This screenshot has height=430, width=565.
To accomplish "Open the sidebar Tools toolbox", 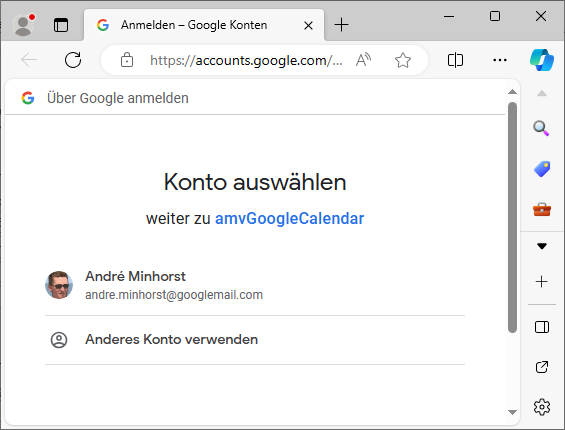I will (x=542, y=209).
